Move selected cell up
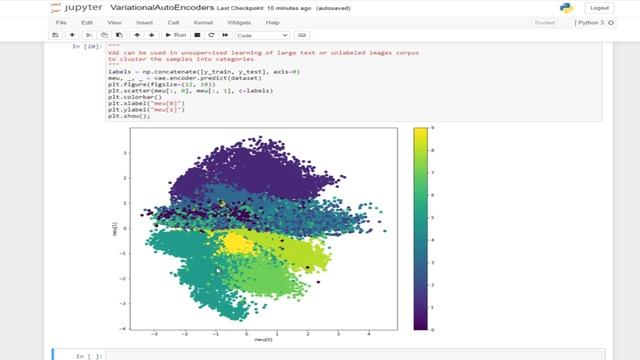 (x=137, y=35)
